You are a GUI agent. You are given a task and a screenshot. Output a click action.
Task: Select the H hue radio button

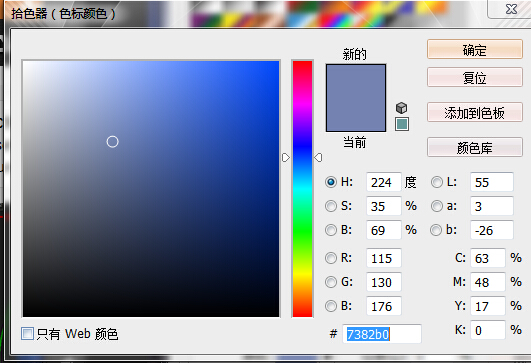[x=331, y=182]
